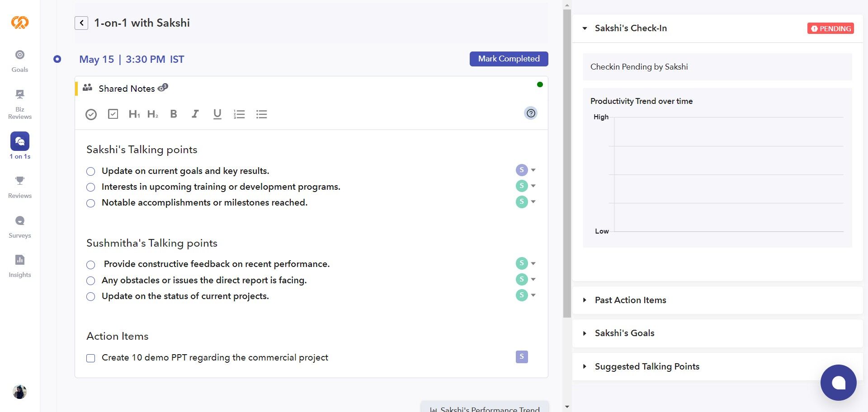Screen dimensions: 868x412
Task: Mark 'Provide constructive feedback' talking point done
Action: pos(91,265)
